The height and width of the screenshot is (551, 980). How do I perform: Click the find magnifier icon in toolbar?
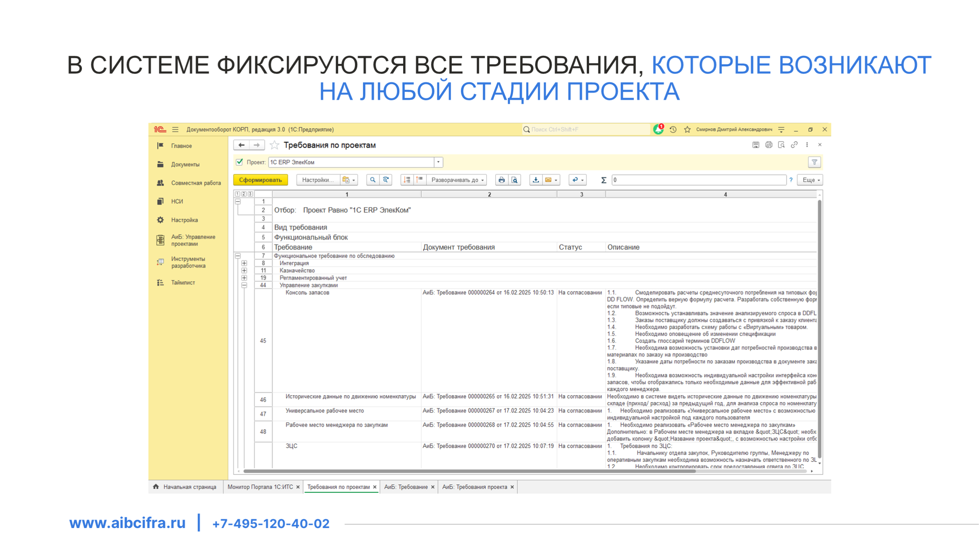click(x=372, y=180)
